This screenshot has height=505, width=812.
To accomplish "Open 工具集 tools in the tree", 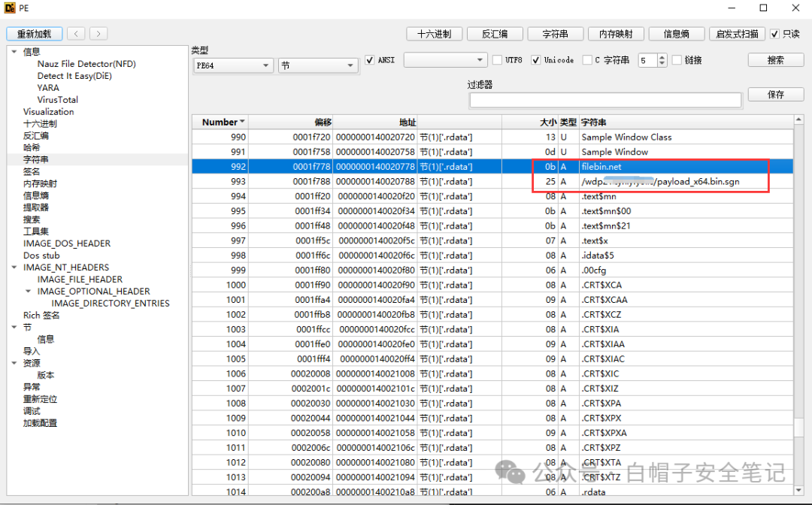I will [36, 231].
